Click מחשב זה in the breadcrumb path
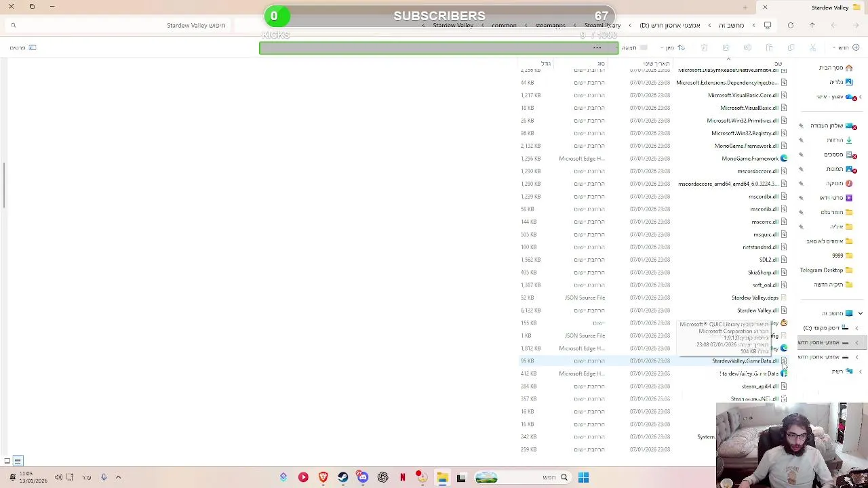The width and height of the screenshot is (868, 488). coord(731,25)
